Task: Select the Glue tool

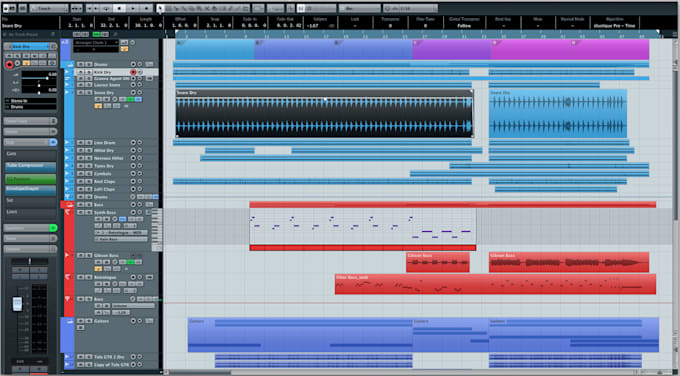Action: pyautogui.click(x=184, y=8)
